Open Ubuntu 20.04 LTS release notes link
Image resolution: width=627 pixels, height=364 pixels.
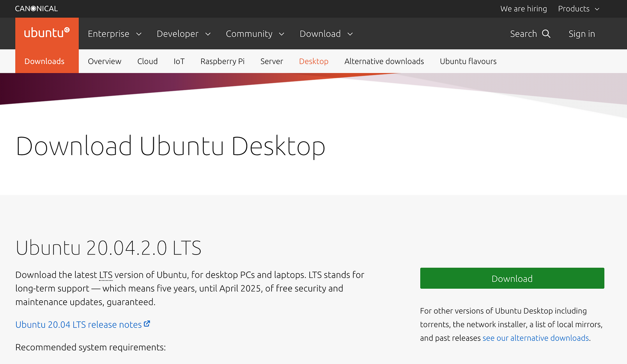click(x=78, y=324)
